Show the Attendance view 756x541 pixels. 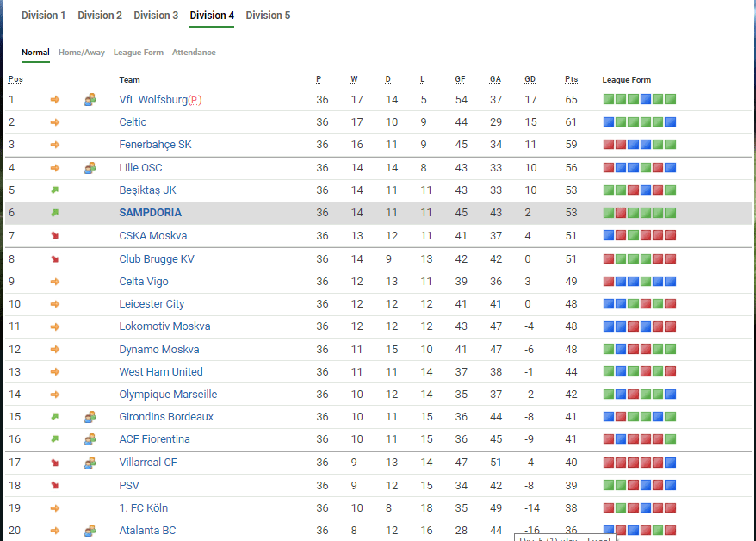[x=194, y=53]
